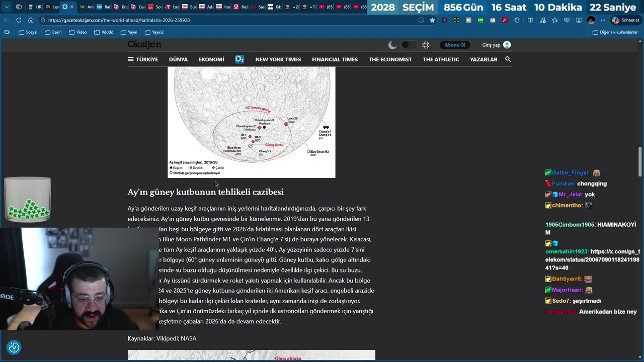Click the site search magnifier icon
644x362 pixels.
(x=508, y=59)
